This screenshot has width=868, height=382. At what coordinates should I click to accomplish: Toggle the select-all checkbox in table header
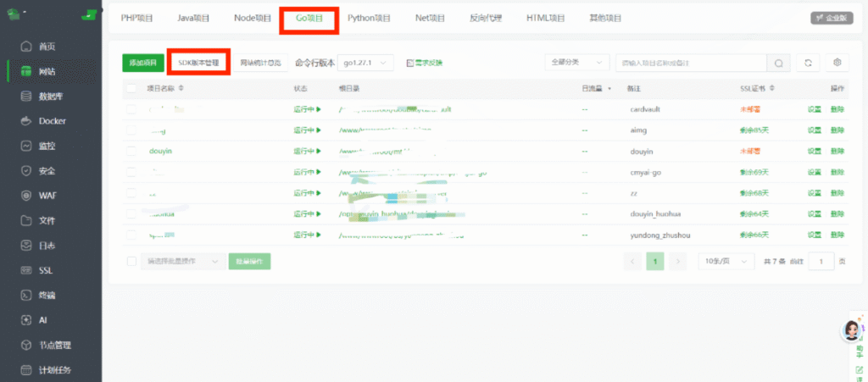coord(131,88)
